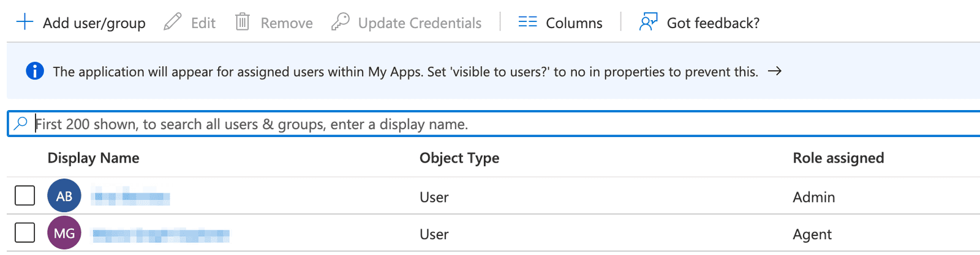Click the trash can Remove icon
Viewport: 980px width, 255px height.
pyautogui.click(x=243, y=23)
